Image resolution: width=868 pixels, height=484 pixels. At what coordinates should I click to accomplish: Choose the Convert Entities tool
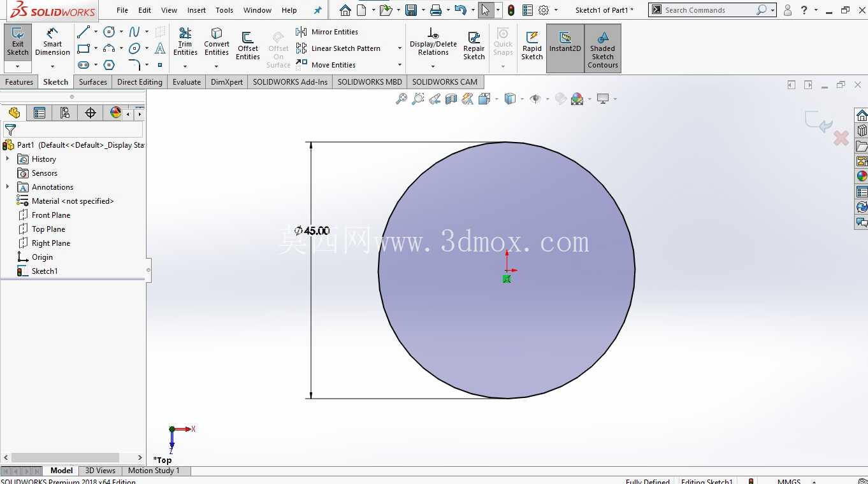click(x=217, y=43)
